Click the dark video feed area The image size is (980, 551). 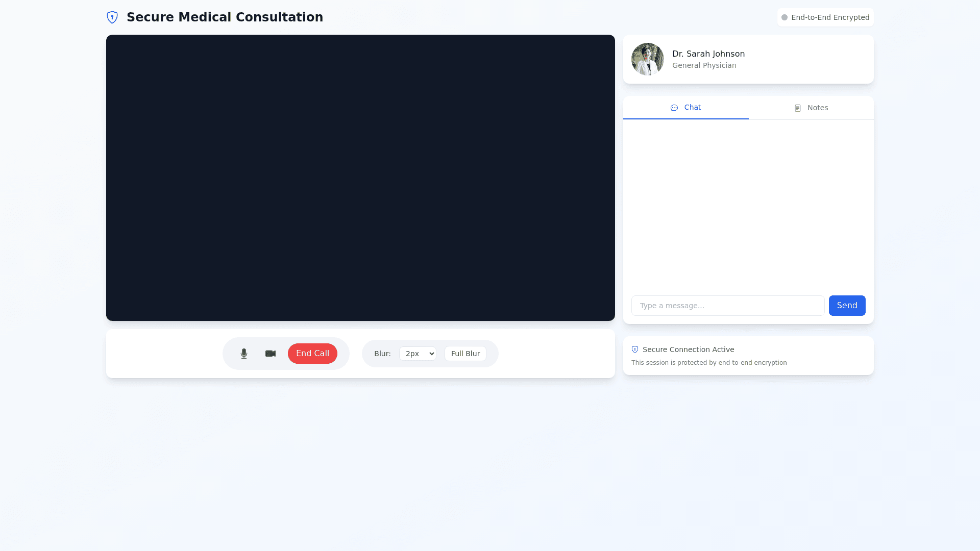tap(360, 178)
